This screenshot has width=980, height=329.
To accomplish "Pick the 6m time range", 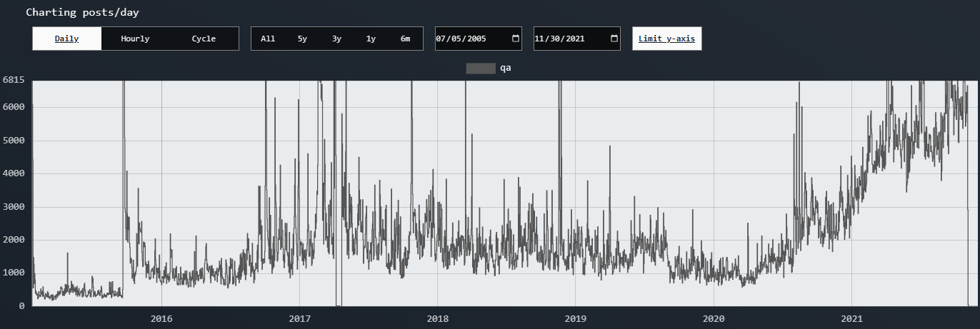I will pyautogui.click(x=405, y=39).
